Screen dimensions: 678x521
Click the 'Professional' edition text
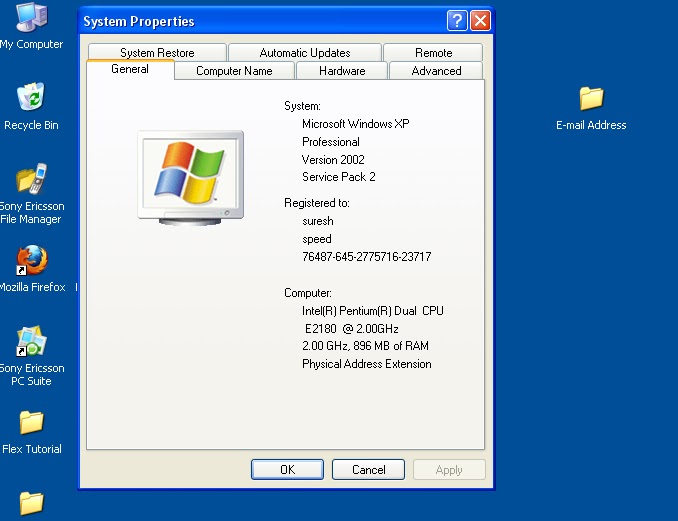pos(331,142)
